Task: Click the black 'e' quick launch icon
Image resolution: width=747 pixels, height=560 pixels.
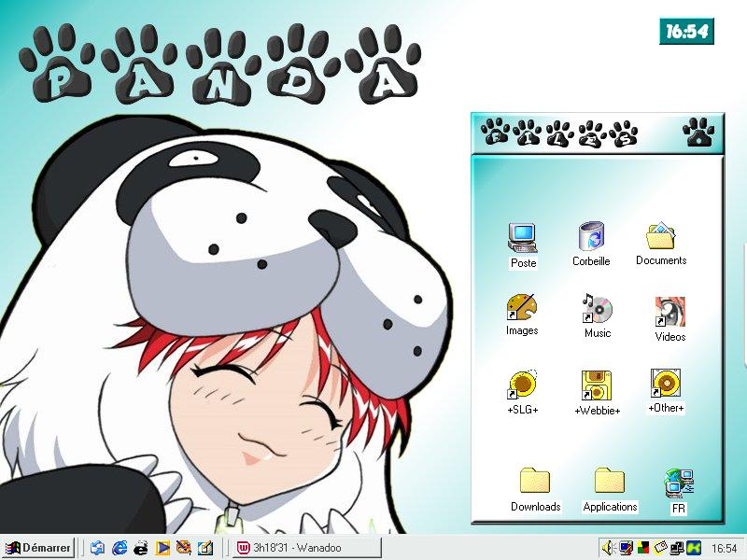Action: [141, 548]
